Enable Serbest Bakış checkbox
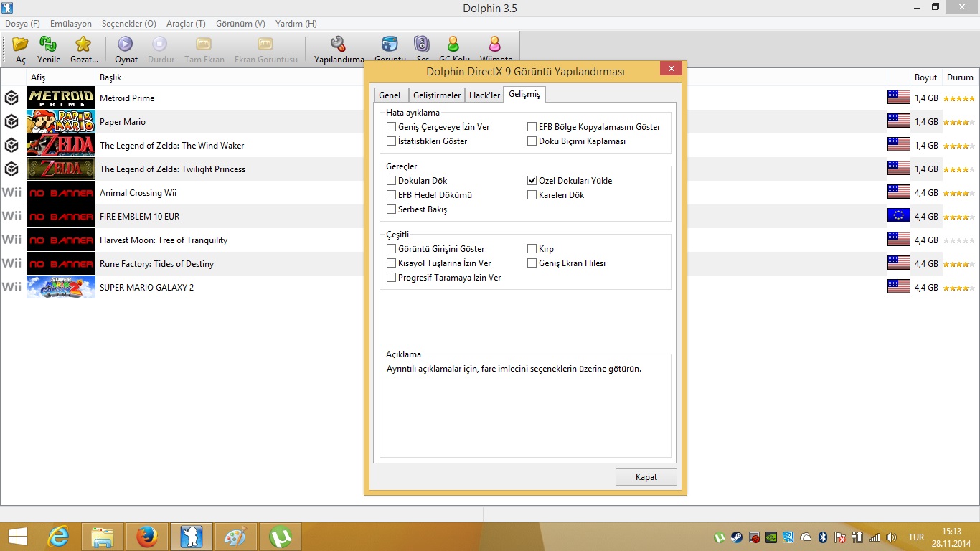 391,209
